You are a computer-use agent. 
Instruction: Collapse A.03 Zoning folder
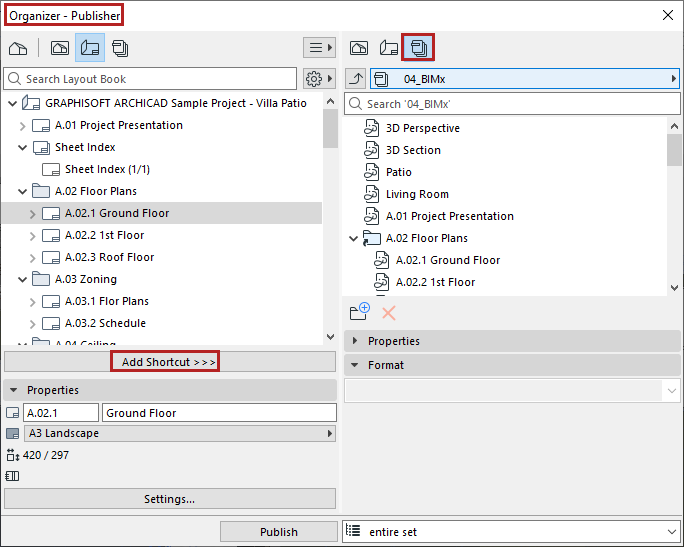click(23, 280)
